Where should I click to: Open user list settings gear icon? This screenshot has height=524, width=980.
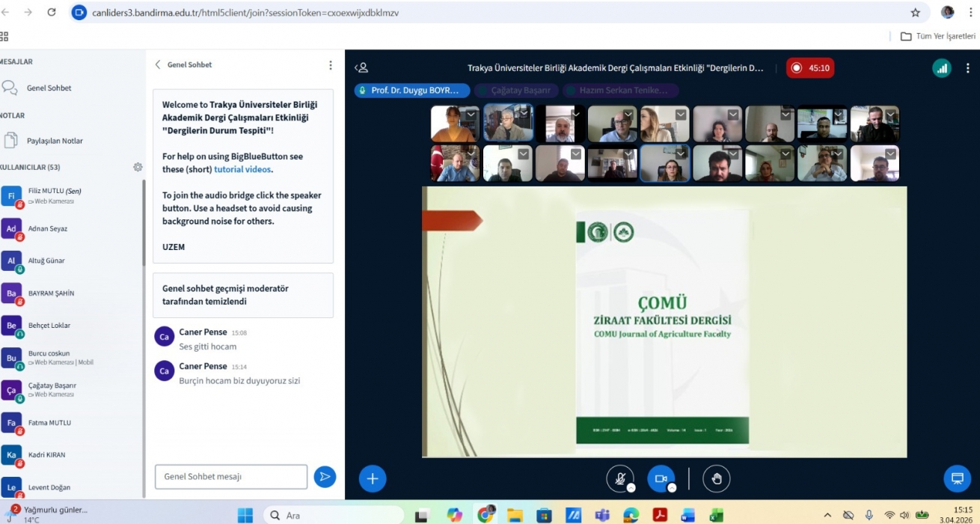click(138, 167)
